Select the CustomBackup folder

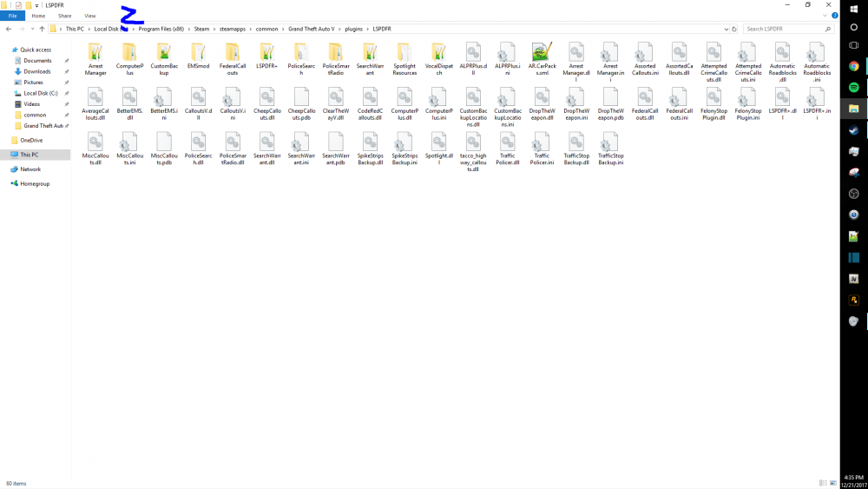(x=164, y=59)
